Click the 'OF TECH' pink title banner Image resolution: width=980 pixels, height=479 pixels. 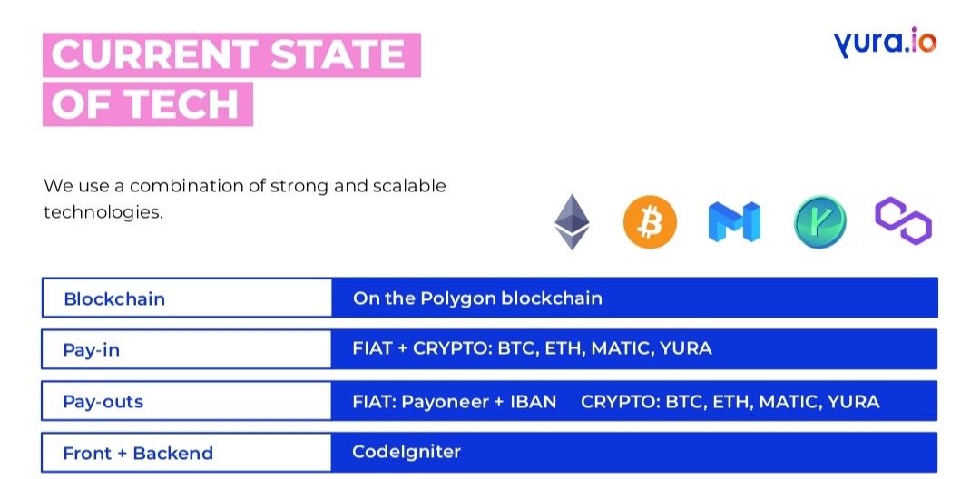tap(148, 103)
